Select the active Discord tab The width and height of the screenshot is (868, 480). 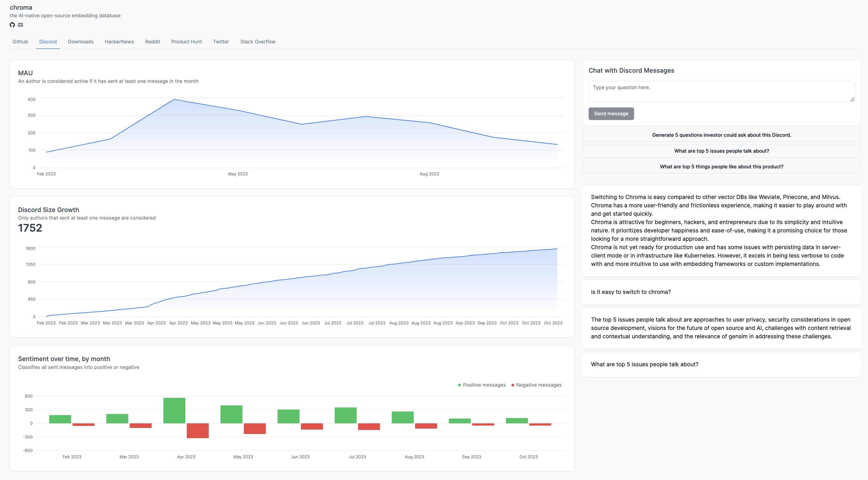point(48,42)
